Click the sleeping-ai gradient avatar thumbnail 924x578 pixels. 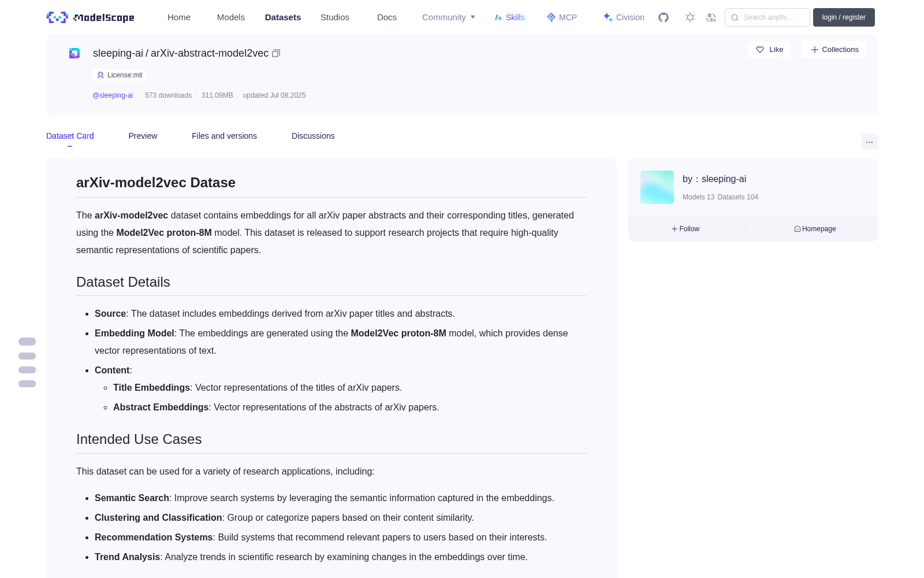pos(657,187)
